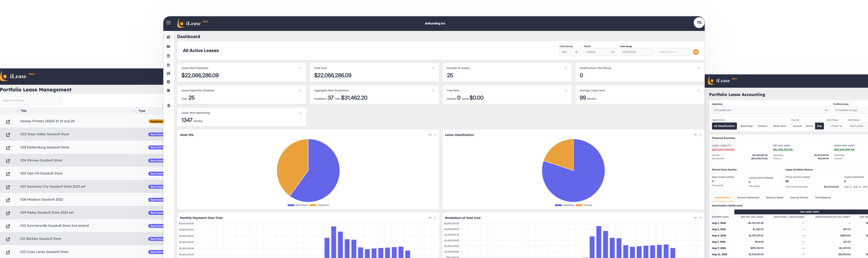Click Equipment tag on Komax Printers row
Screen dimensions: 868x258
coord(156,121)
